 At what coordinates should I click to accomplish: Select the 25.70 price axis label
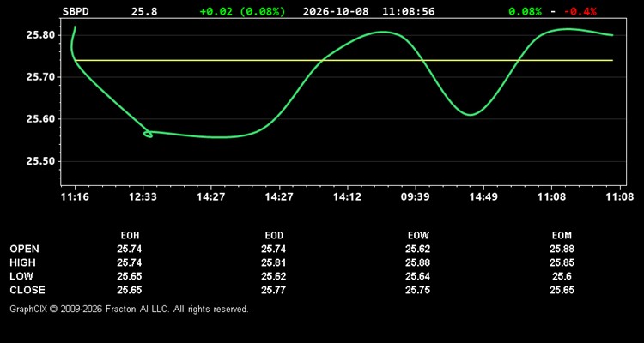click(40, 76)
